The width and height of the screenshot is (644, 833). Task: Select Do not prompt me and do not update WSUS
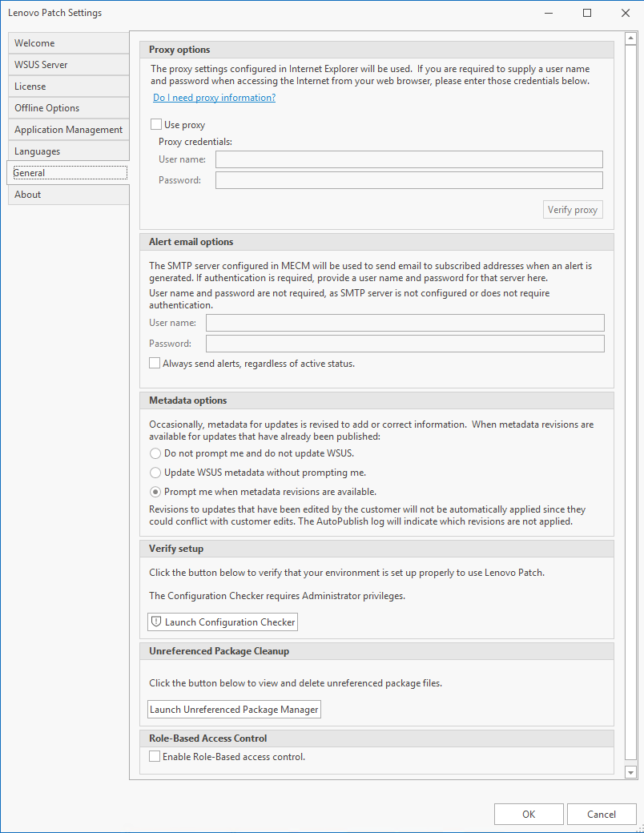(155, 453)
